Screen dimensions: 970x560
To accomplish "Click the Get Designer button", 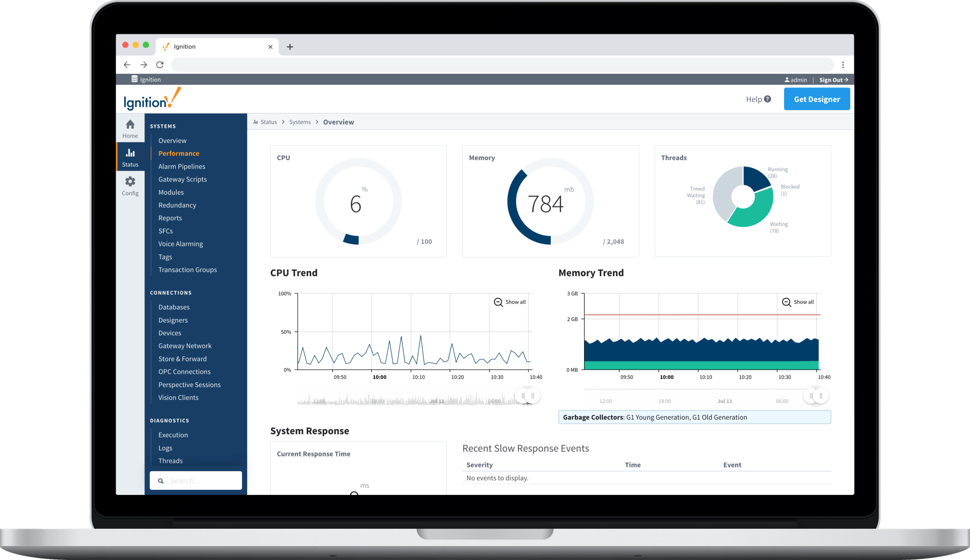I will 816,99.
